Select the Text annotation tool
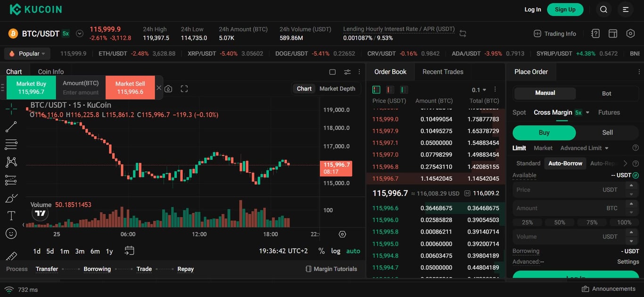 click(x=10, y=215)
